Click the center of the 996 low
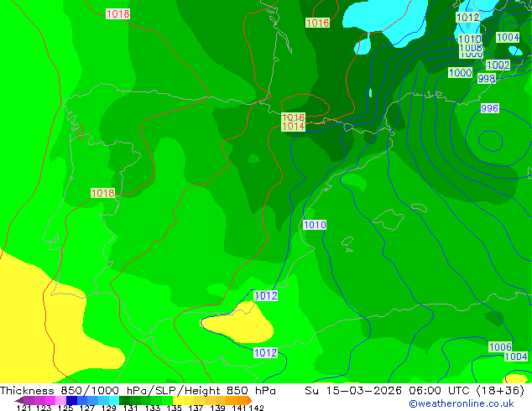Image resolution: width=532 pixels, height=411 pixels. point(491,141)
